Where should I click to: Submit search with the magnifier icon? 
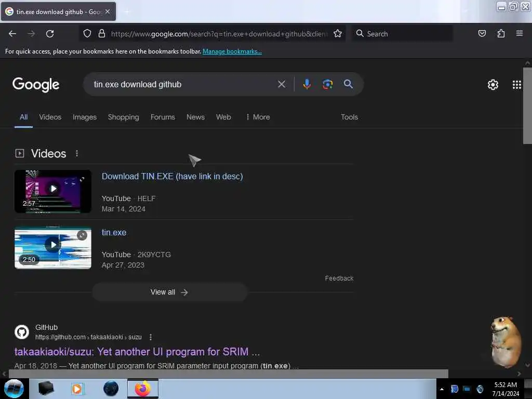348,84
